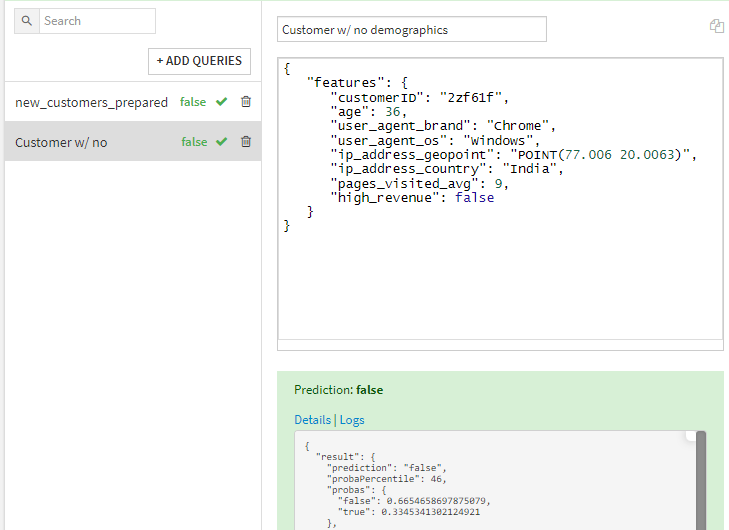Select the new_customers_prepared query
The image size is (729, 530).
tap(91, 102)
